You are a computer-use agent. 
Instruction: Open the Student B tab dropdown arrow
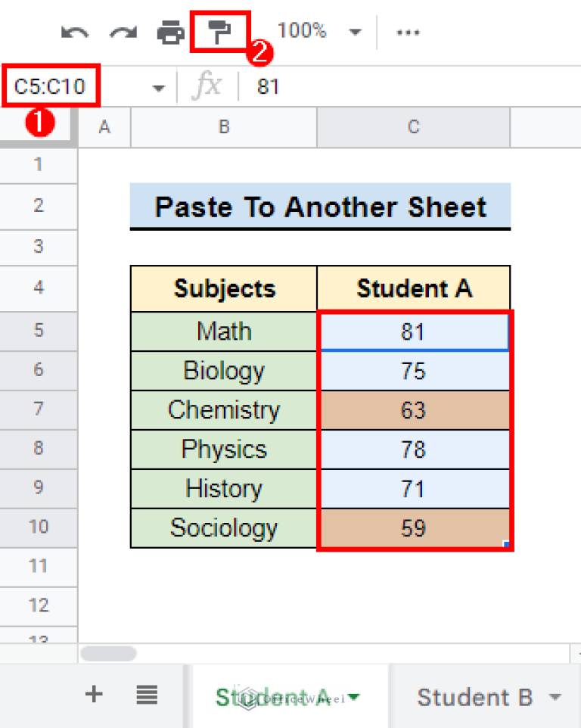coord(555,697)
